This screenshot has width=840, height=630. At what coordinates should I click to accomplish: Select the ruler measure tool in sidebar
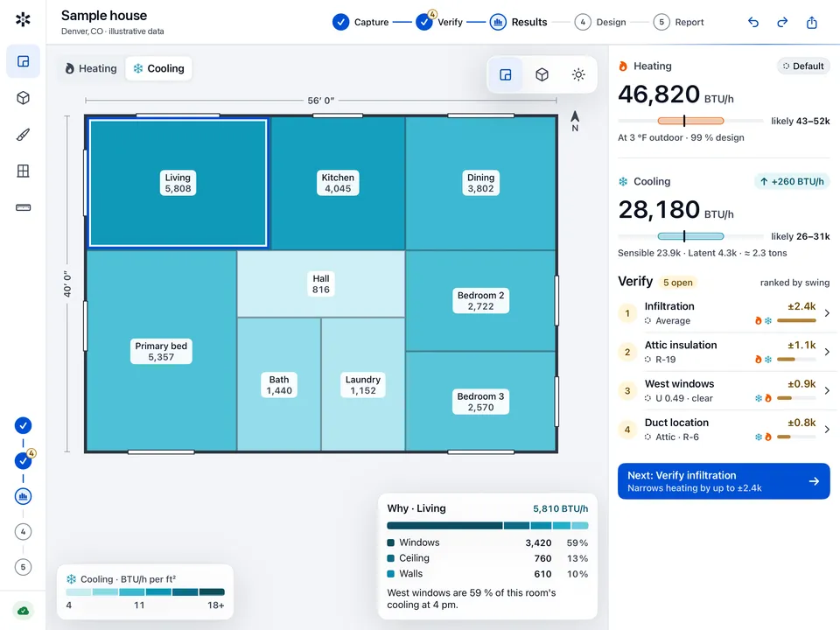[x=23, y=207]
